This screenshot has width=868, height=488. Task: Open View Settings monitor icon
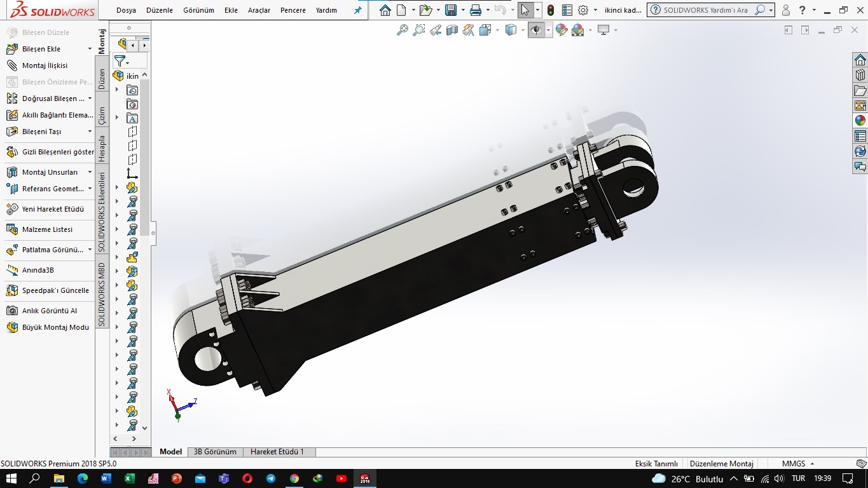(x=603, y=30)
